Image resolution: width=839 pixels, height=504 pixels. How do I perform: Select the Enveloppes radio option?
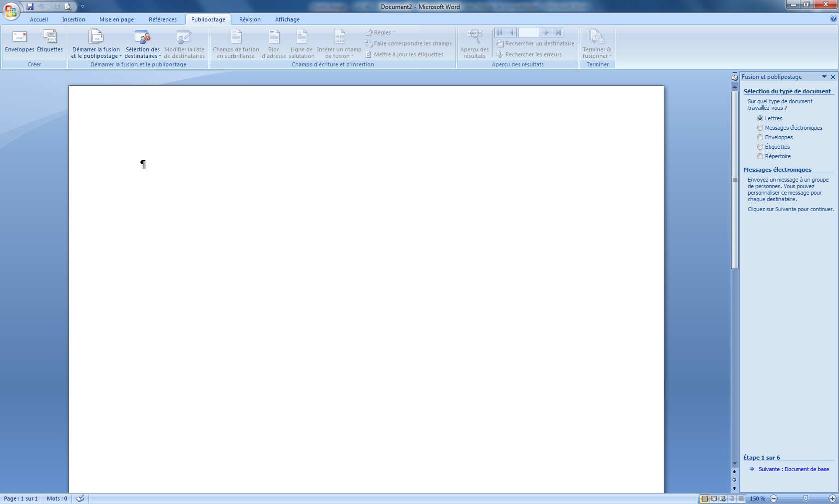[x=760, y=137]
